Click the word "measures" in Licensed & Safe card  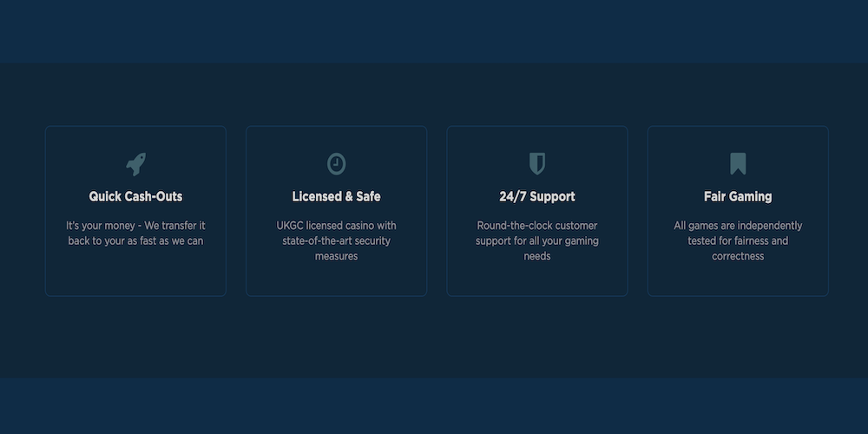click(336, 256)
